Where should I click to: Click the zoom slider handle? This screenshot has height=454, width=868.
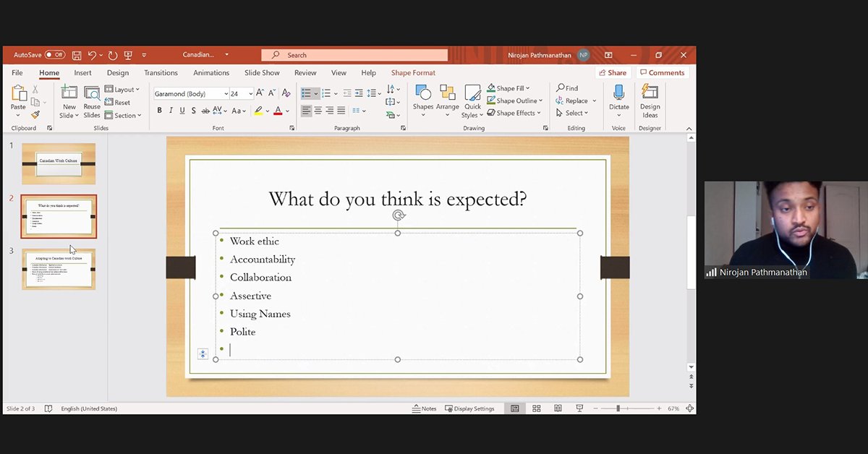coord(618,408)
